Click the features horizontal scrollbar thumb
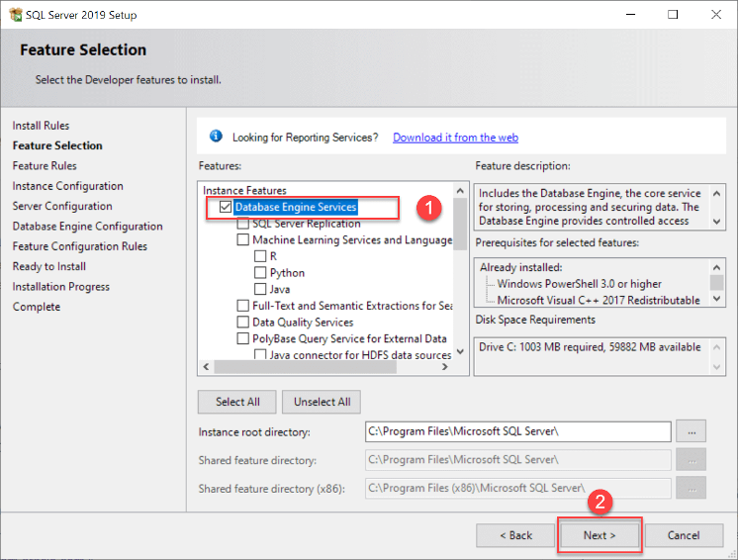Image resolution: width=739 pixels, height=560 pixels. pos(305,367)
